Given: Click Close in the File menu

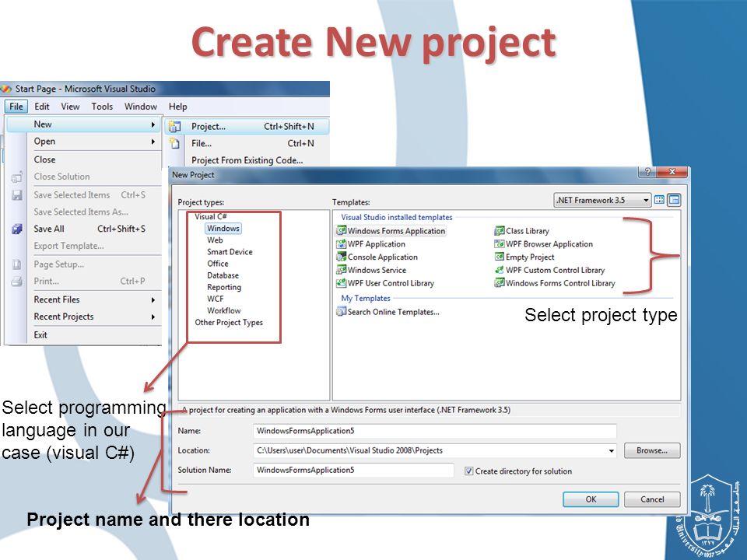Looking at the screenshot, I should tap(44, 159).
